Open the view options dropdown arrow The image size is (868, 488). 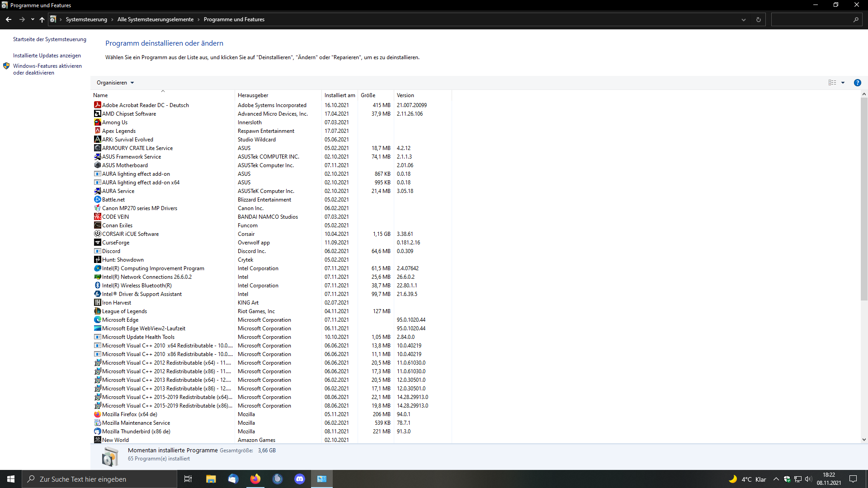(843, 83)
